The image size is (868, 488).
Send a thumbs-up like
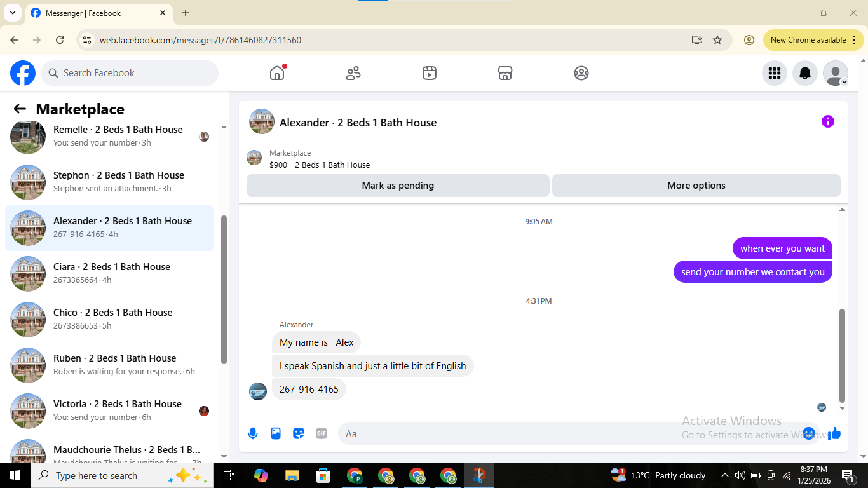point(834,433)
